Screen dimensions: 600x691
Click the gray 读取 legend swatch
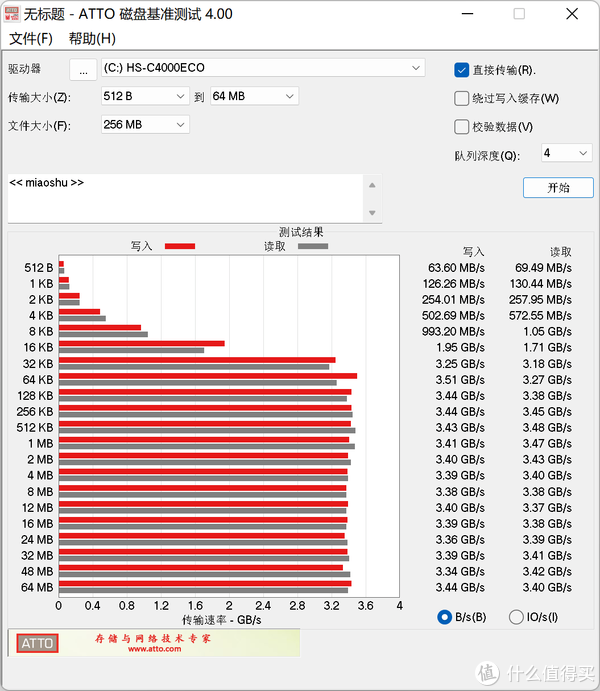313,246
